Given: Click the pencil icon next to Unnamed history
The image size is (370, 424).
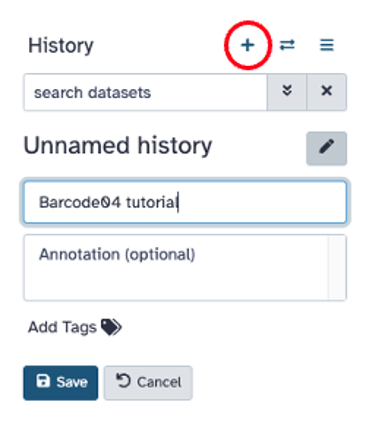Looking at the screenshot, I should 327,147.
